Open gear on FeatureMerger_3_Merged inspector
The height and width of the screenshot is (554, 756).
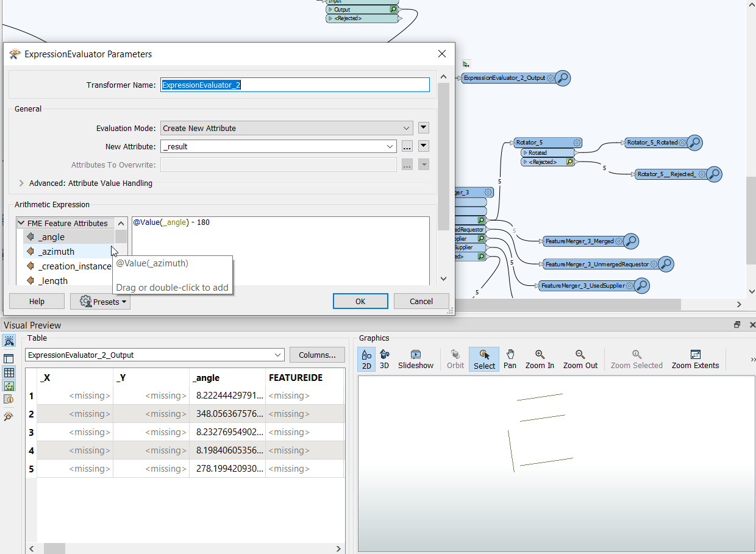tap(618, 241)
